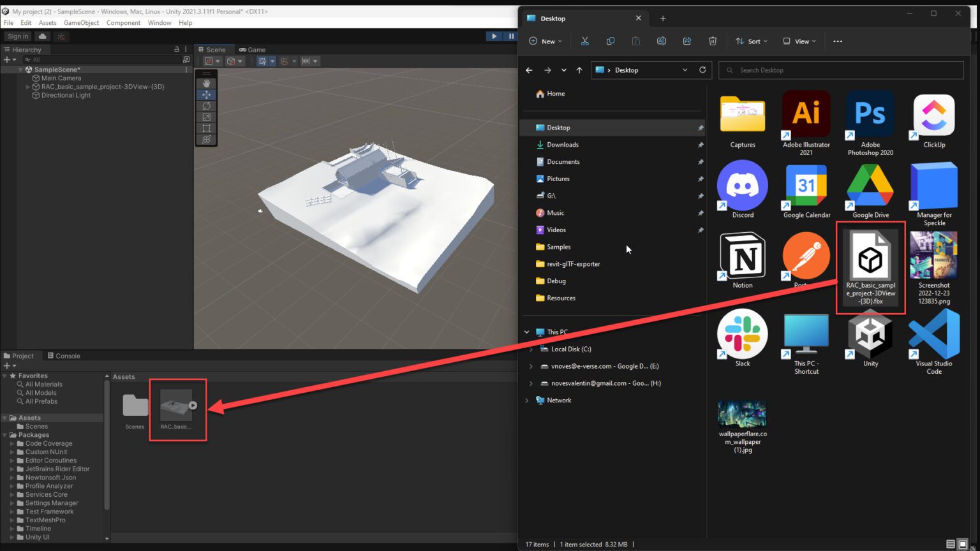Open the Unity Account cloud icon
The height and width of the screenshot is (551, 980).
42,36
